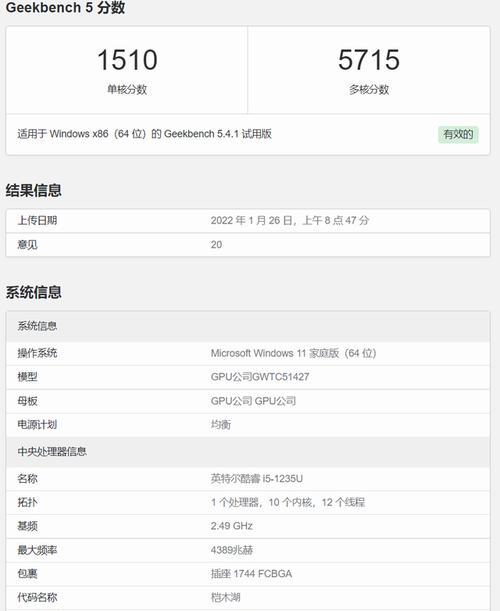
Task: Click the 插座 1744 FCBGA package value
Action: [251, 574]
